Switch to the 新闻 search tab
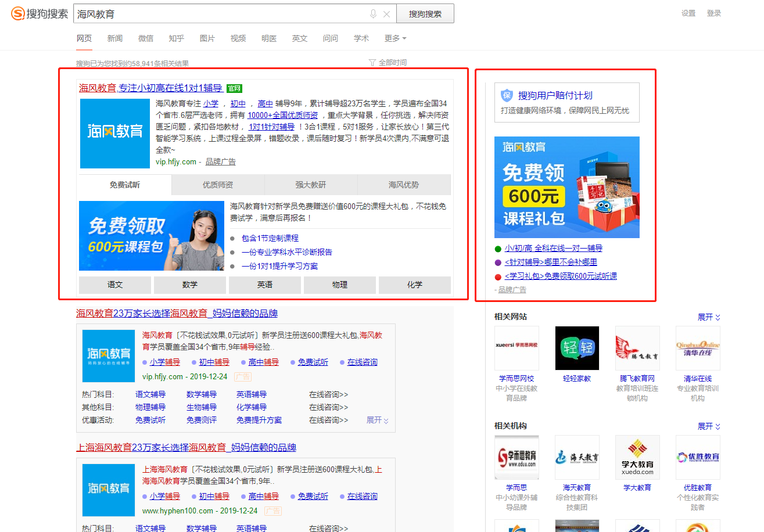This screenshot has height=532, width=764. tap(115, 38)
